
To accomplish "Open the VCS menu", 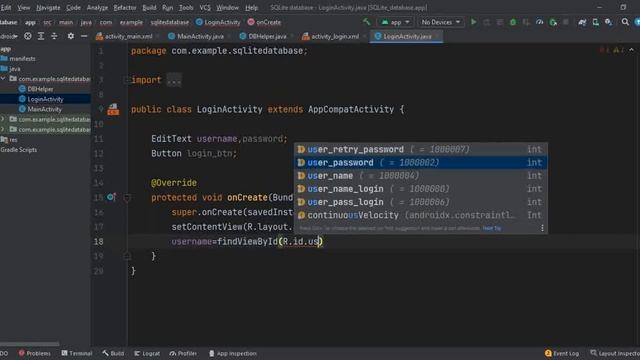I will coord(205,7).
